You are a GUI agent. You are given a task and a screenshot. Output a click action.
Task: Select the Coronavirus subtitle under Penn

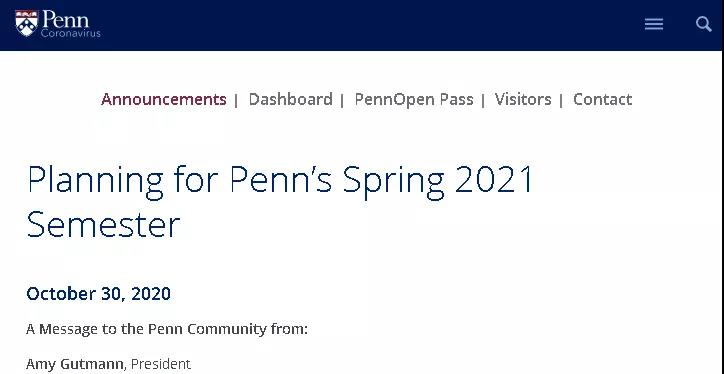(x=70, y=33)
